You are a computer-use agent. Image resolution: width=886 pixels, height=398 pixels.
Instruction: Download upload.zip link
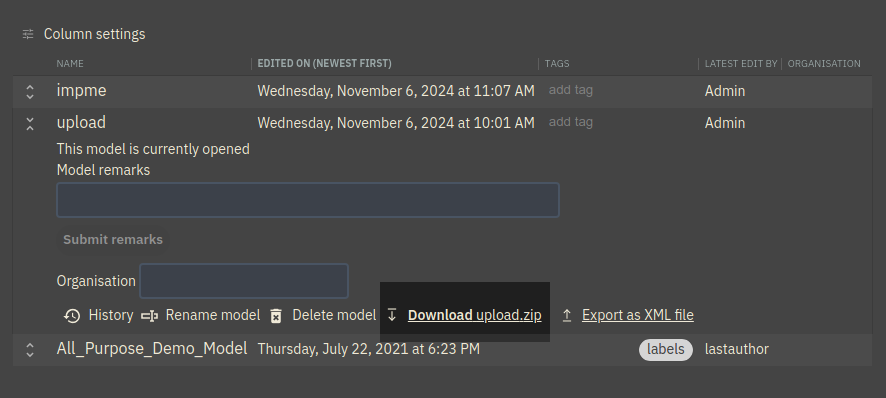pos(475,315)
